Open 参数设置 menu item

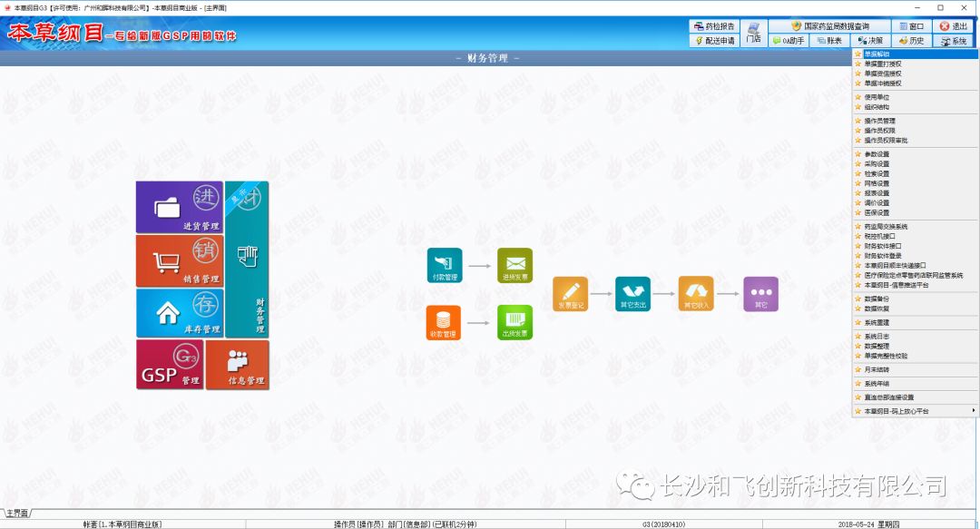915,154
